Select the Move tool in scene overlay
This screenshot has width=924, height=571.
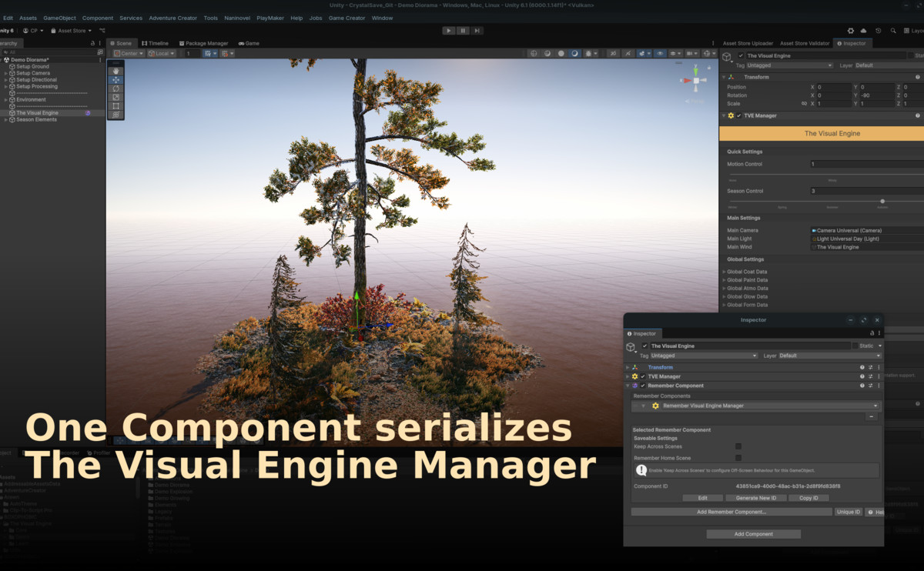coord(116,80)
